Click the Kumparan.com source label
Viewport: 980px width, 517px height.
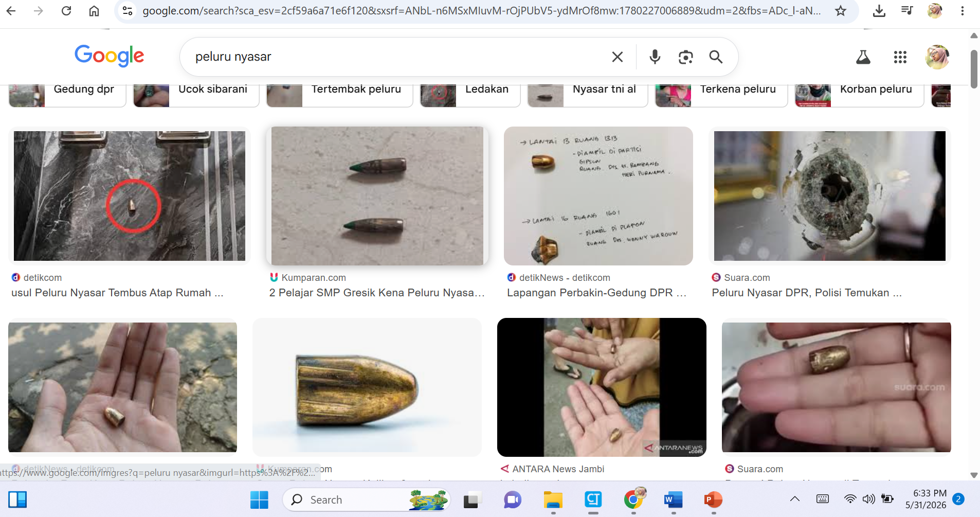pyautogui.click(x=314, y=278)
